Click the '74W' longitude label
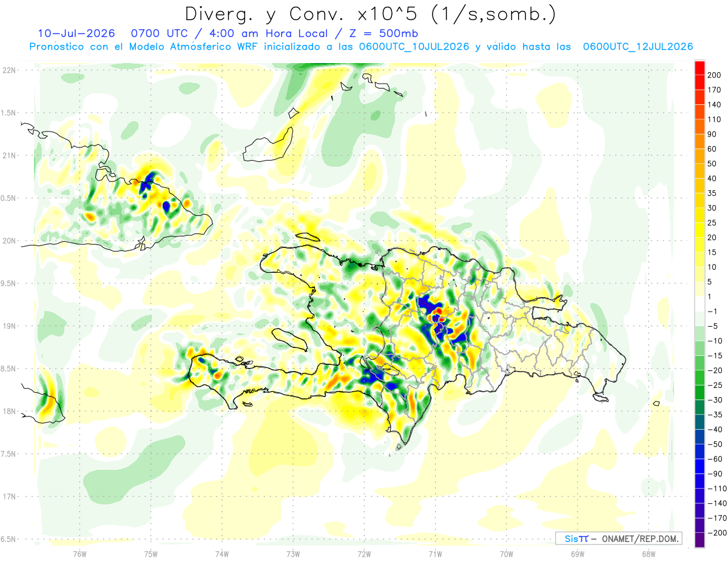The height and width of the screenshot is (562, 728). (x=222, y=554)
